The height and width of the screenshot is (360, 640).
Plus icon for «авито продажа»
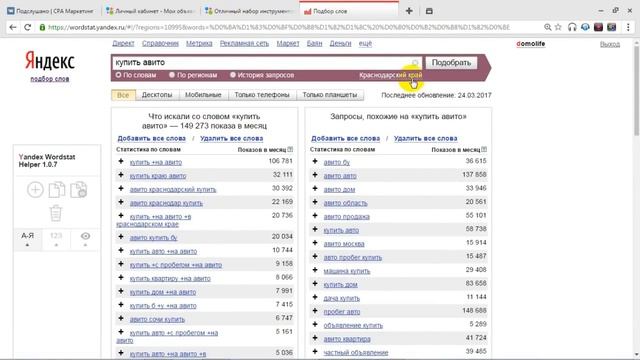point(315,216)
